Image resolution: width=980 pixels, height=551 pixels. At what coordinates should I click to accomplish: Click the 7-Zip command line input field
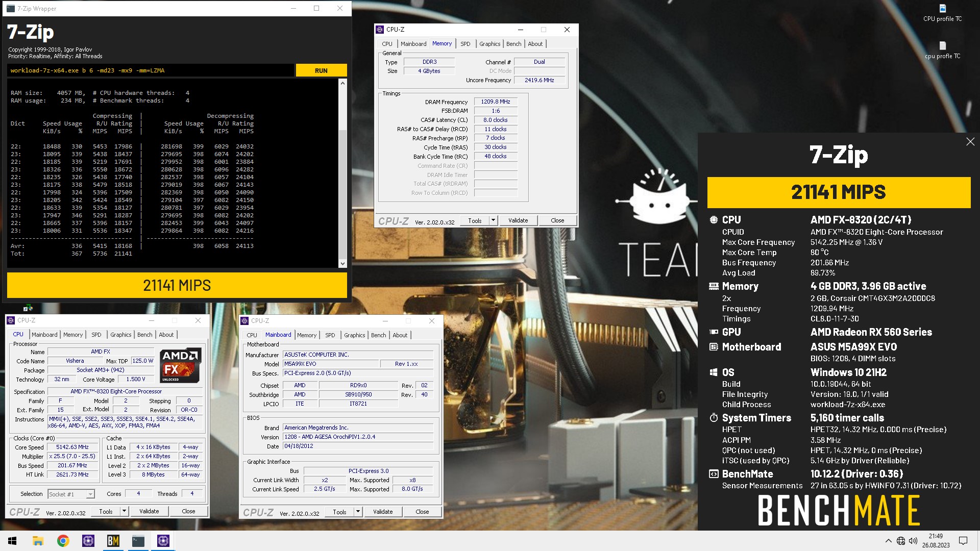[151, 70]
